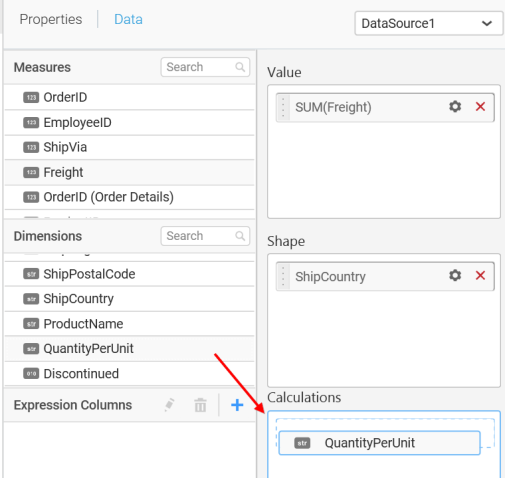Select the Discontinued dimension
Image resolution: width=505 pixels, height=478 pixels.
129,373
